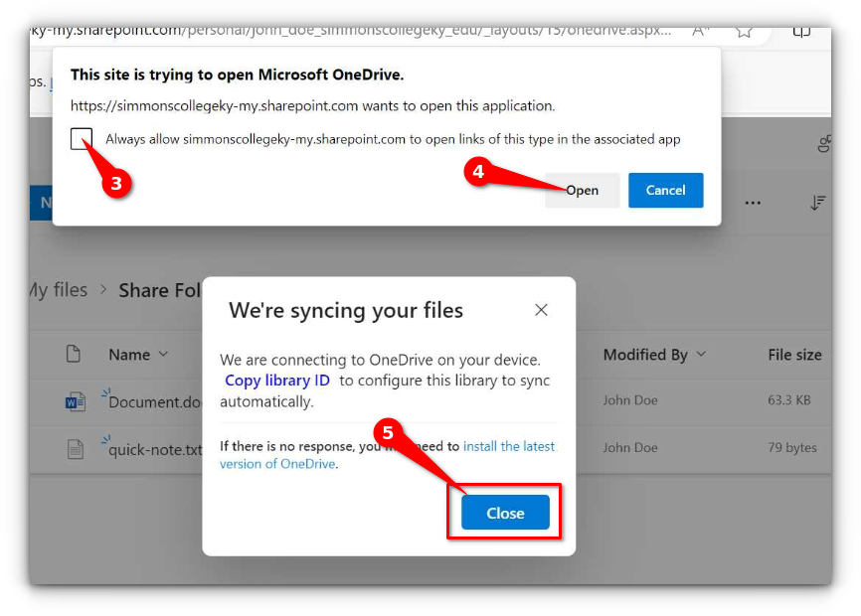Click the people icon at right edge

pos(824,144)
